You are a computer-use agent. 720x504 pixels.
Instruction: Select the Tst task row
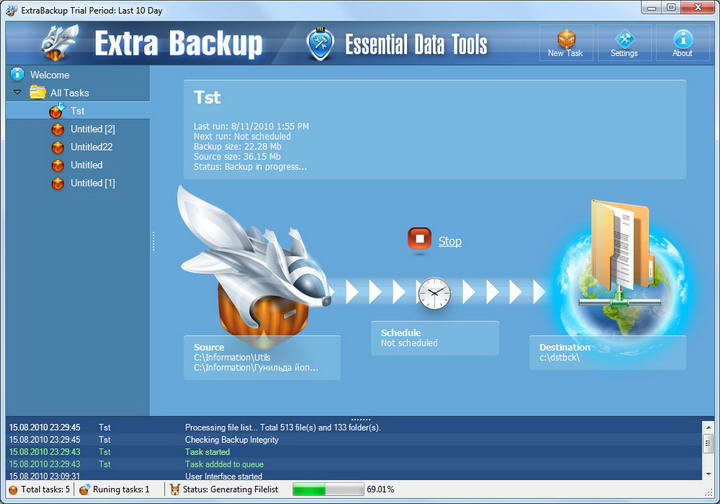[x=78, y=111]
